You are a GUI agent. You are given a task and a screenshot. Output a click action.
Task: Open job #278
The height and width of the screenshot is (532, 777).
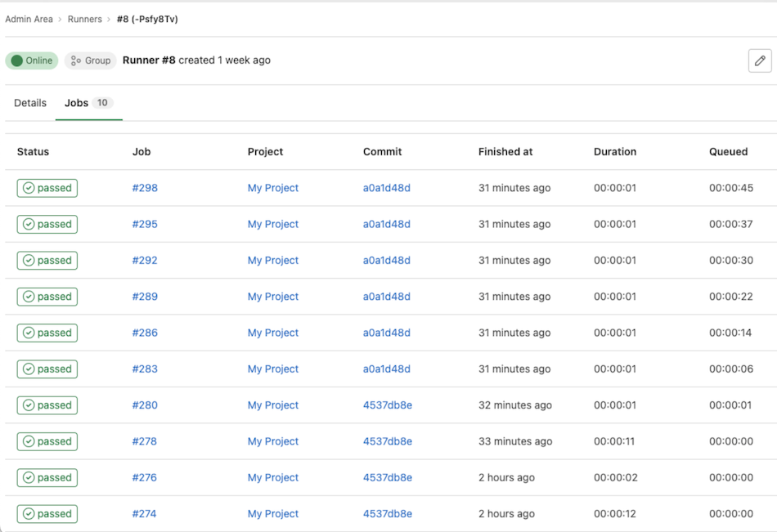pos(144,441)
